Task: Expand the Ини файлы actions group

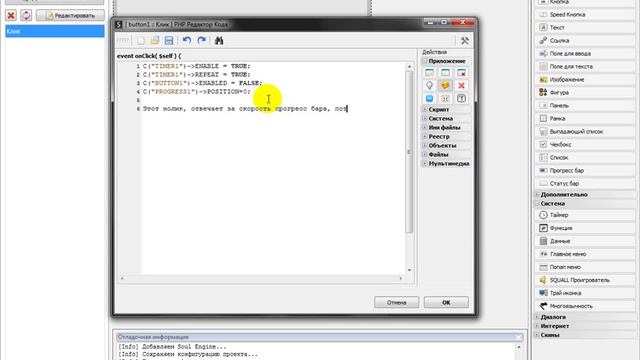Action: 425,127
